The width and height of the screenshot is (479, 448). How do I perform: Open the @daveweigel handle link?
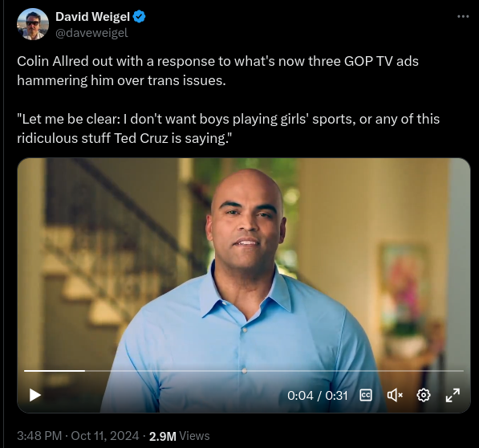91,33
